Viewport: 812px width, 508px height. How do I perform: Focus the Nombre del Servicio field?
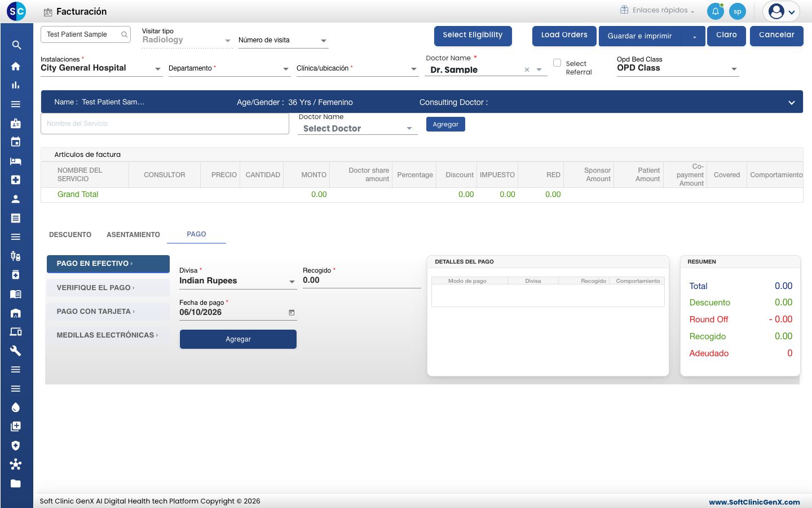165,124
